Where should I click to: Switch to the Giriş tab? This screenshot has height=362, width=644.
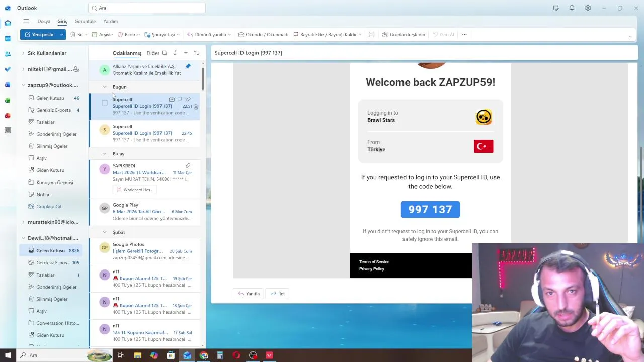point(62,21)
